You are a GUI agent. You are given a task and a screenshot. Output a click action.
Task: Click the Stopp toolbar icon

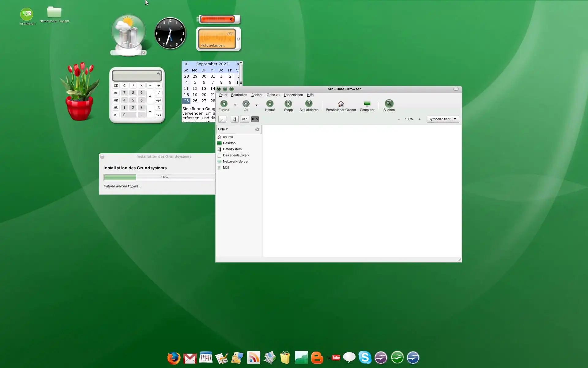click(x=288, y=104)
